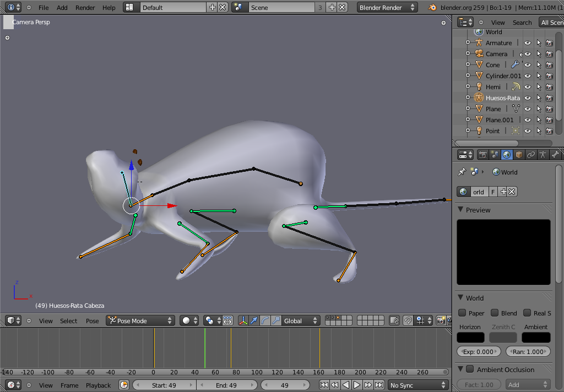Jump to the last frame in timeline
This screenshot has width=564, height=392.
379,385
